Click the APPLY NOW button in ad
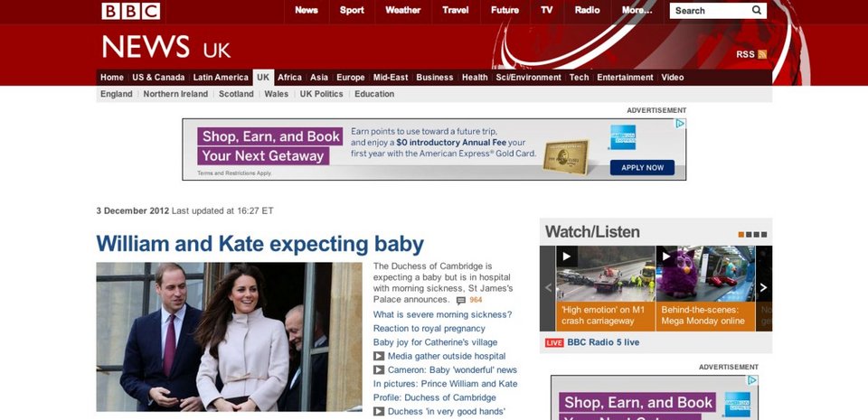This screenshot has width=868, height=420. 642,167
